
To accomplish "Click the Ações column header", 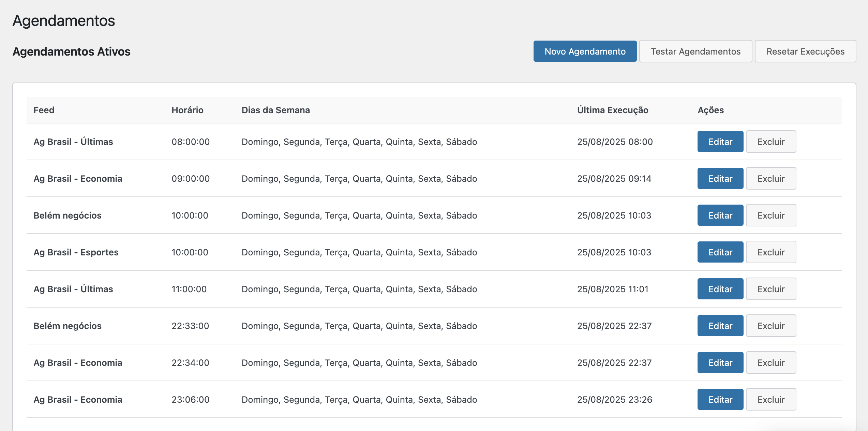I will pos(711,110).
